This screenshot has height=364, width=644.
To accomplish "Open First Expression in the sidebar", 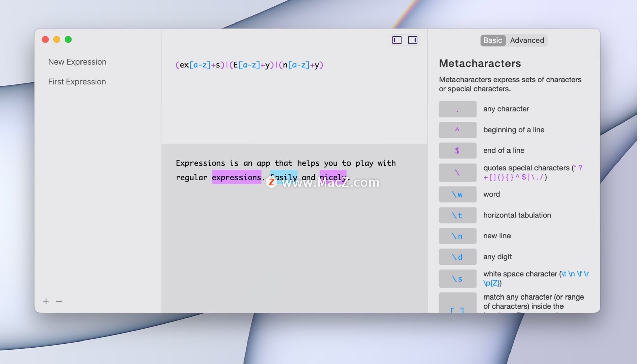I will pyautogui.click(x=77, y=82).
